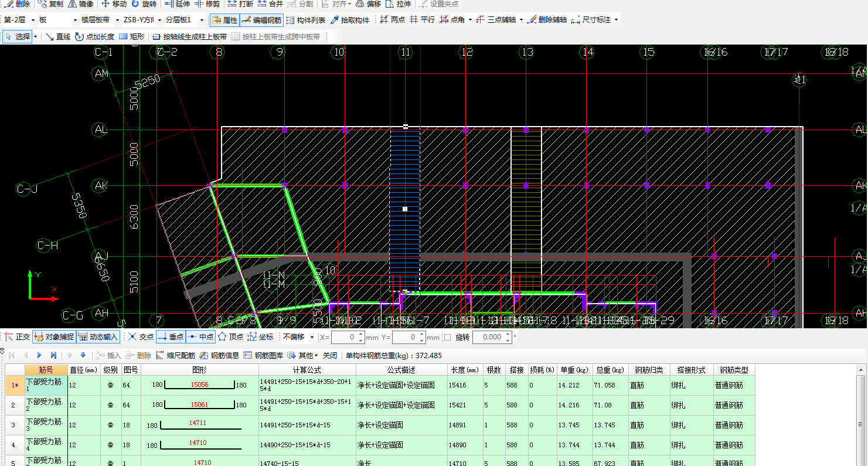Click 拾取构件 pick component tool
The image size is (868, 466).
tap(350, 20)
